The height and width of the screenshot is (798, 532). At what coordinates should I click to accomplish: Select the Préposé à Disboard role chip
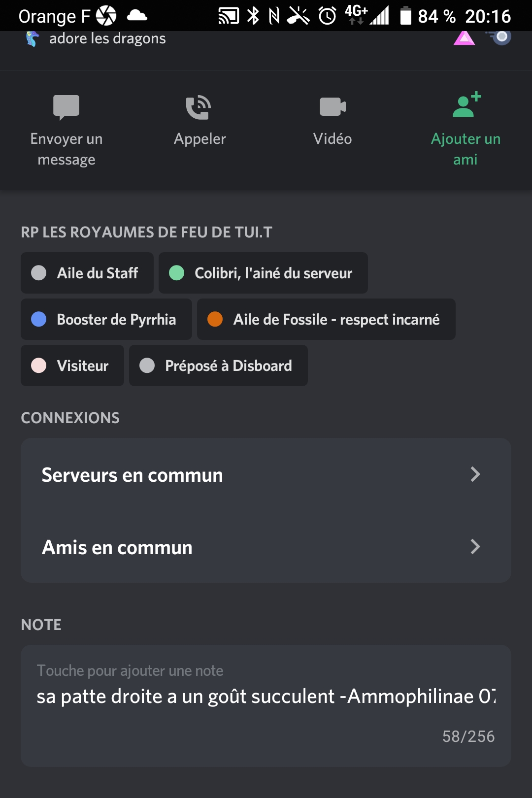218,366
